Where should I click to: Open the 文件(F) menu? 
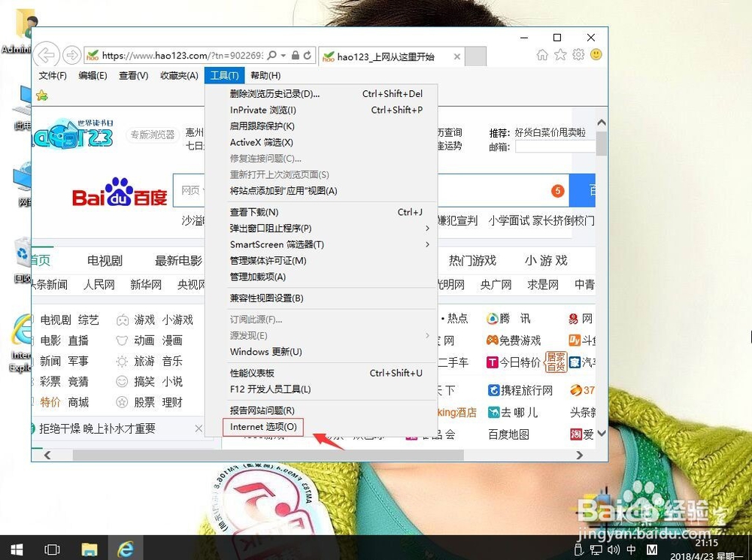[x=53, y=76]
